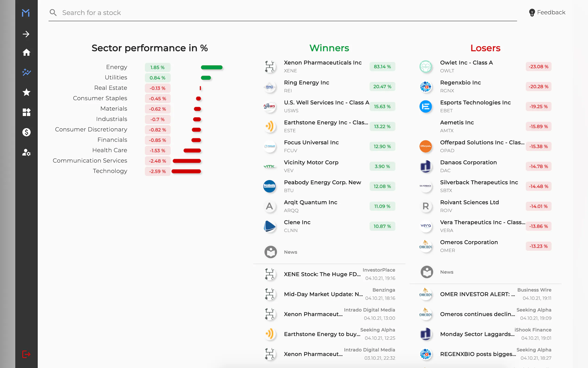Select Peabody Energy Corp. New stock row
This screenshot has width=588, height=368.
[x=322, y=183]
